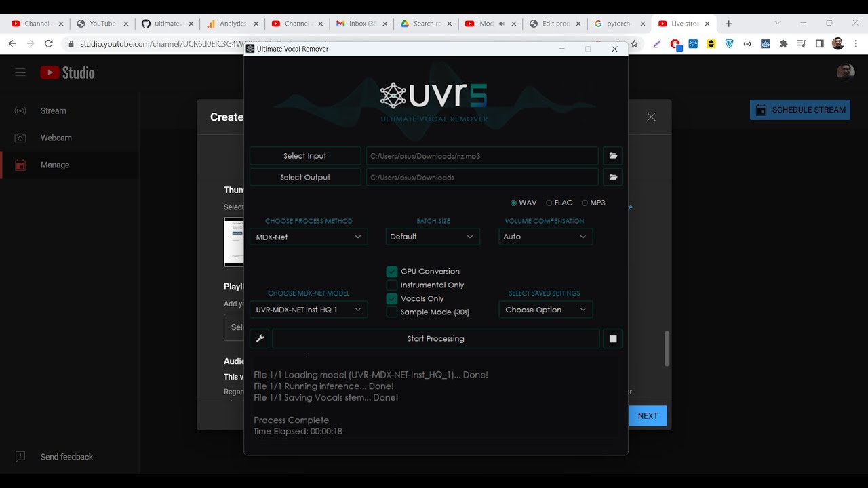This screenshot has height=488, width=868.
Task: Browse input file using folder icon
Action: [x=613, y=156]
